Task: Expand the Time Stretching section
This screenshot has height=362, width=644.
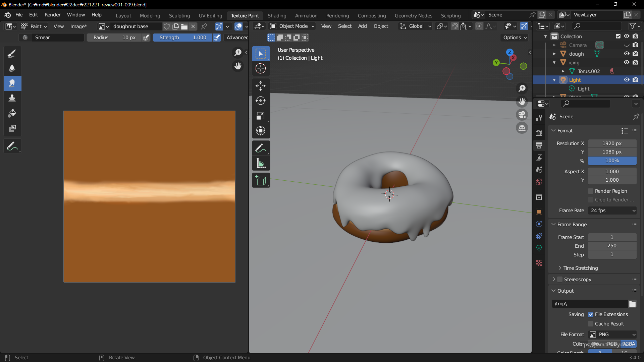Action: coord(580,268)
